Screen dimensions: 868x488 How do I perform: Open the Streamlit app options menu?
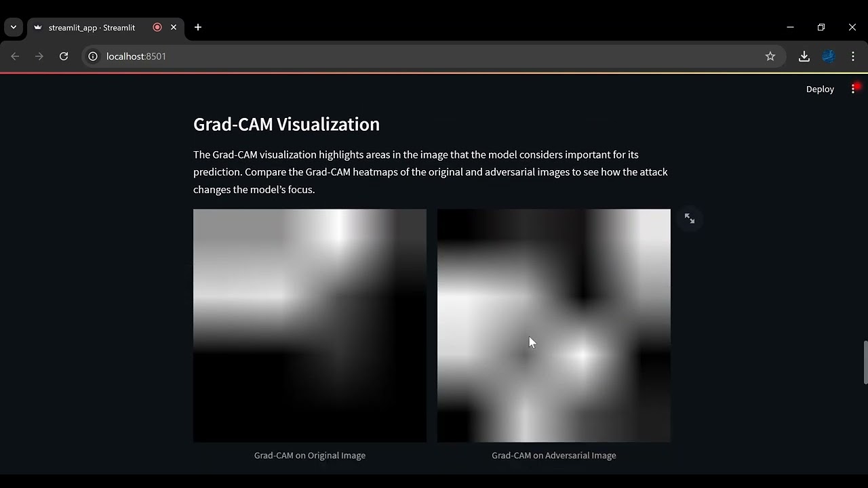point(853,89)
